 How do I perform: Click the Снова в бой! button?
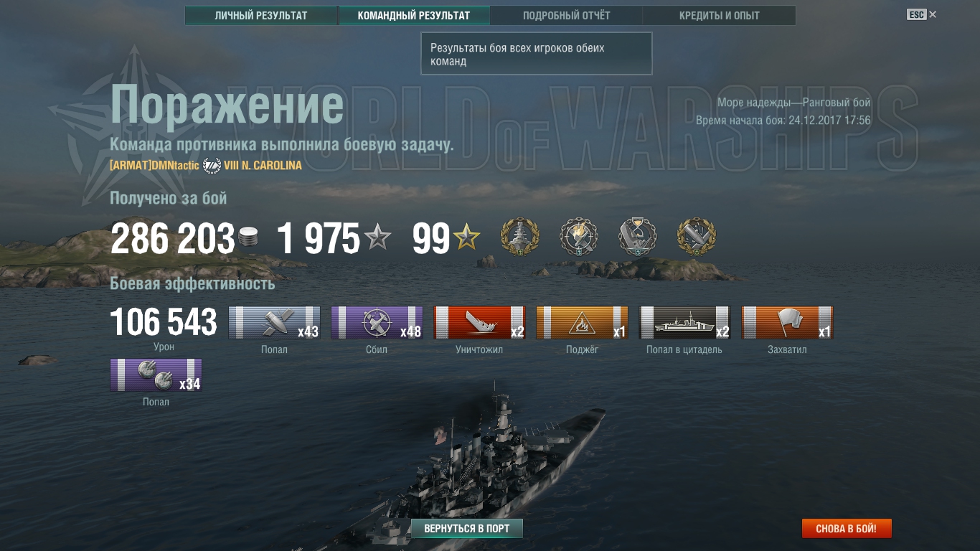pyautogui.click(x=847, y=529)
